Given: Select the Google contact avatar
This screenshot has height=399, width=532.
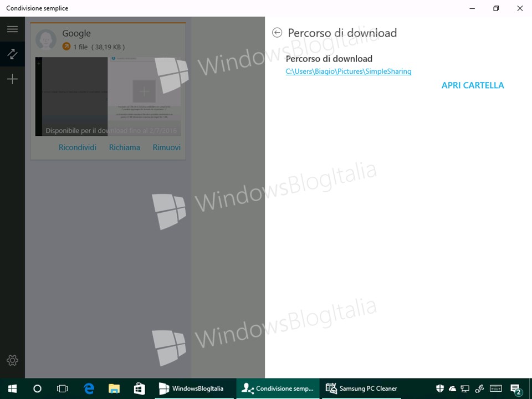Looking at the screenshot, I should [x=46, y=39].
